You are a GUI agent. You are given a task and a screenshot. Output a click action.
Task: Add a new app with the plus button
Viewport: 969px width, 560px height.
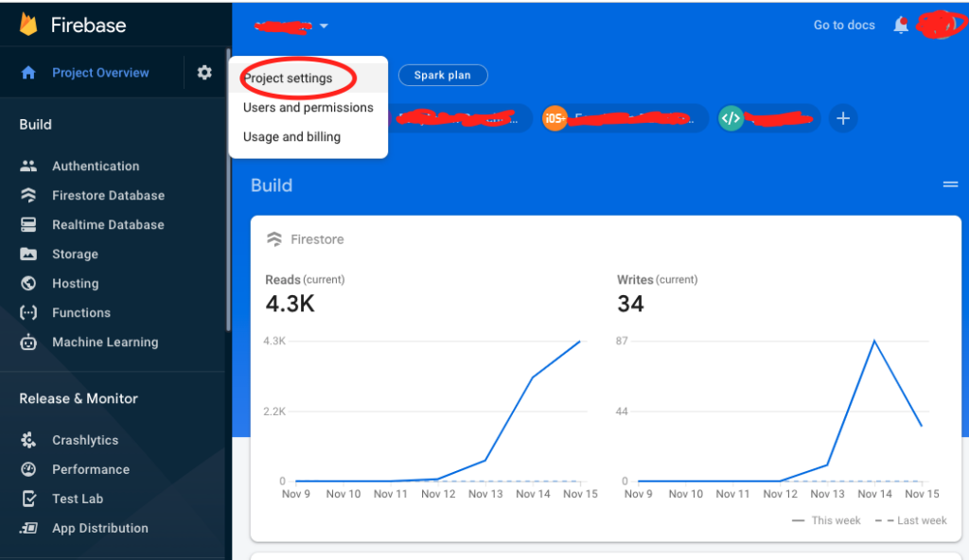pos(842,118)
